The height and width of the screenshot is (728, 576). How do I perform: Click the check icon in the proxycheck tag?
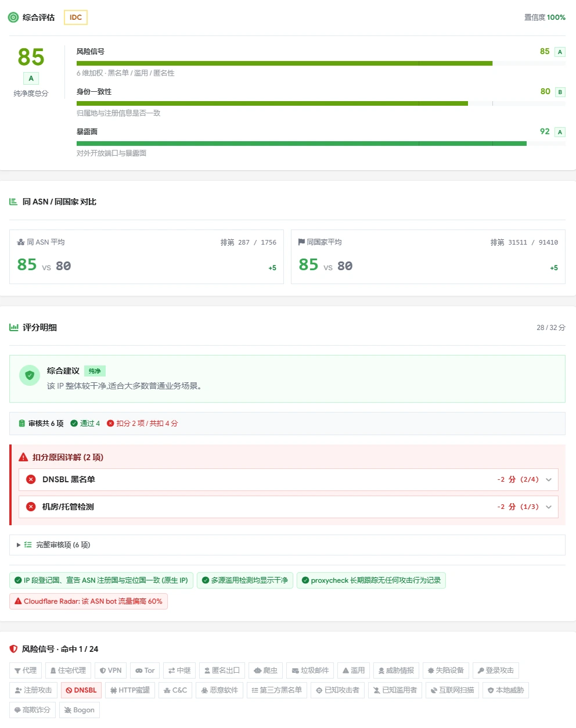305,580
